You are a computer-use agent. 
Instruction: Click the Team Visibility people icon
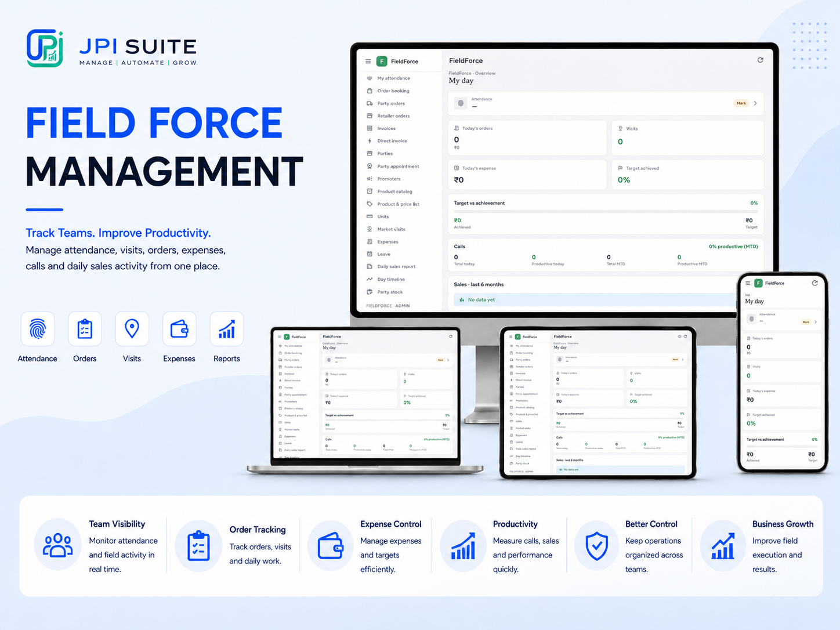pos(58,545)
